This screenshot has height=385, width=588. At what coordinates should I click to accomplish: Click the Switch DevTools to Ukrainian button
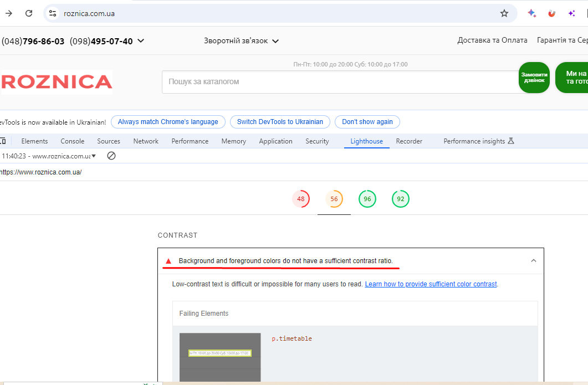(x=280, y=122)
